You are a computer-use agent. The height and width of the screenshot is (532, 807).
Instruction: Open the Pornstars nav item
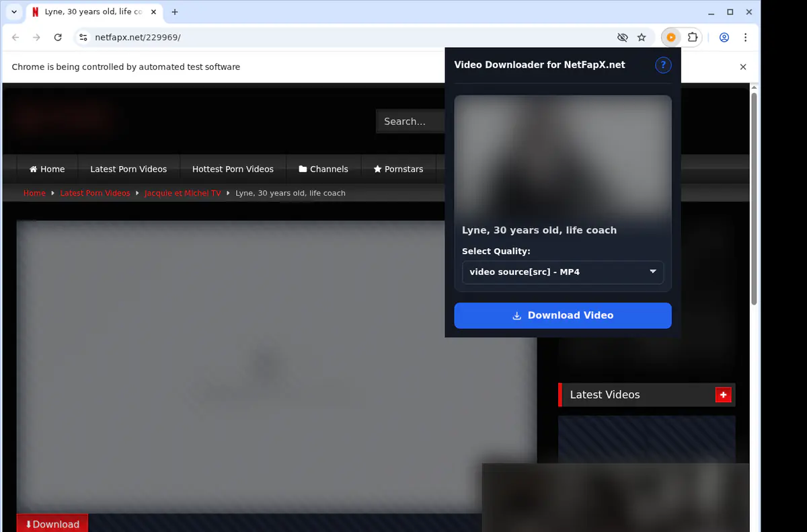coord(399,169)
